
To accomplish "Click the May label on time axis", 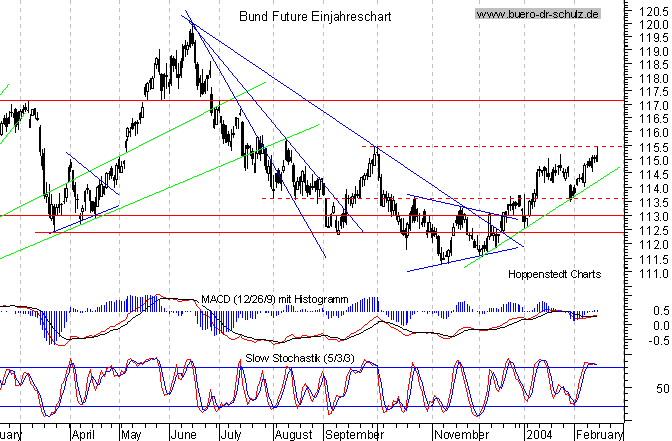I will [133, 434].
